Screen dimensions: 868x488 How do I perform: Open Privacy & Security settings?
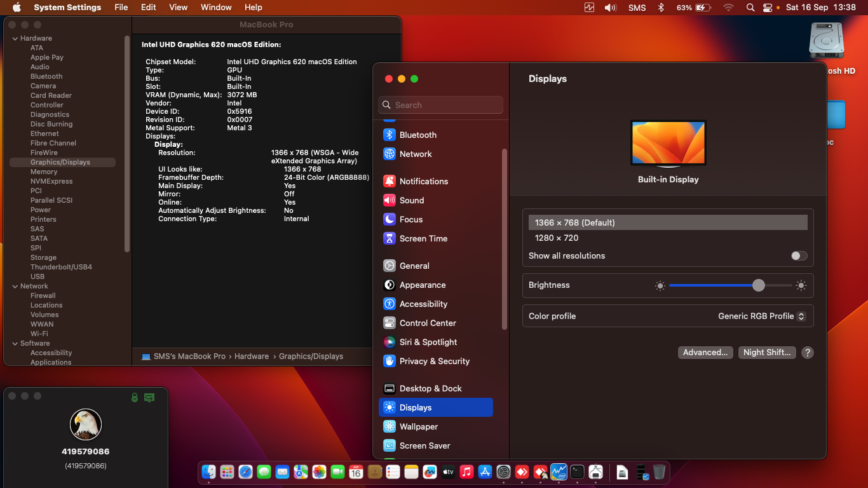pyautogui.click(x=435, y=361)
